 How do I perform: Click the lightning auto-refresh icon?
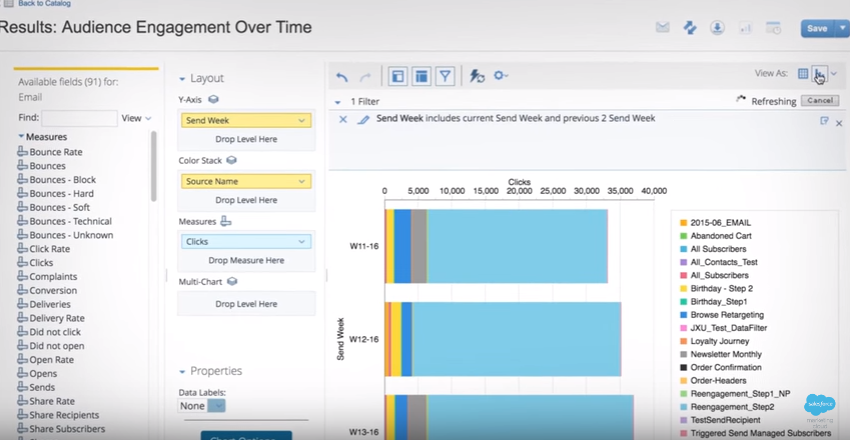(x=476, y=76)
